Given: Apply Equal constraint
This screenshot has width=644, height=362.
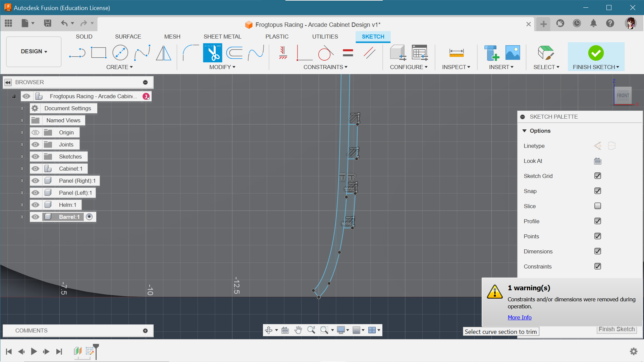Looking at the screenshot, I should tap(348, 53).
